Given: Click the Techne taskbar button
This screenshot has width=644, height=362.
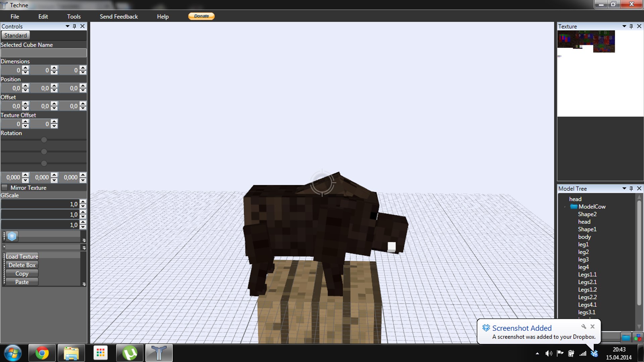Looking at the screenshot, I should [159, 353].
